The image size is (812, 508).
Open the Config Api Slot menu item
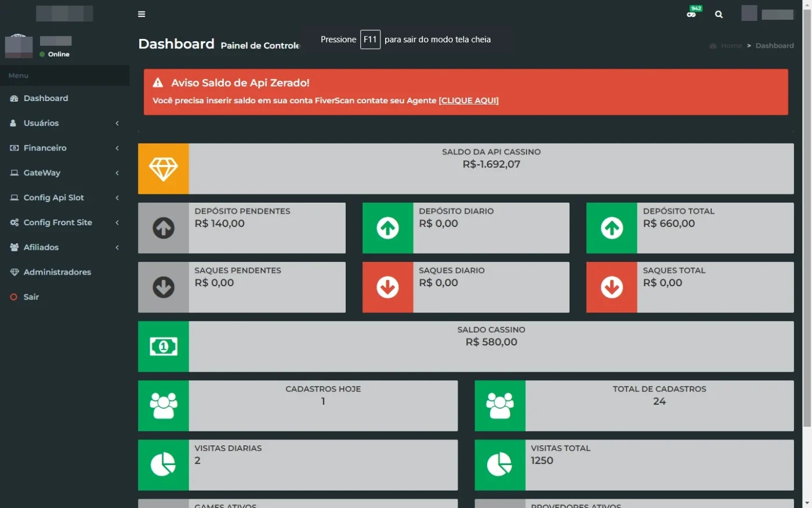pyautogui.click(x=64, y=198)
